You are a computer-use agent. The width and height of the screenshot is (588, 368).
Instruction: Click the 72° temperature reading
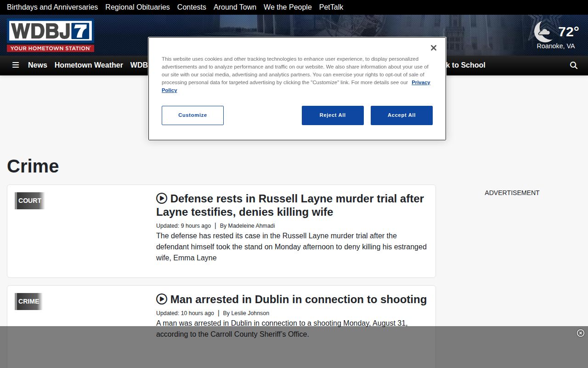[x=568, y=32]
